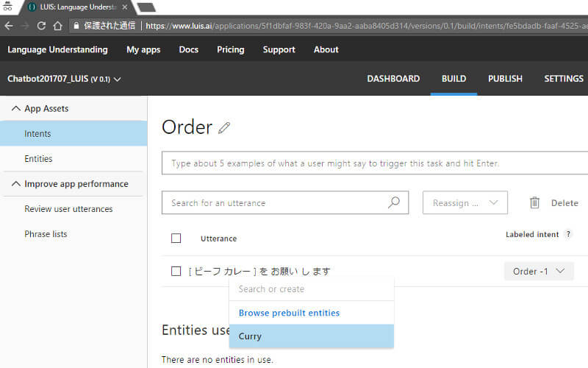Screen dimensions: 588x368
Task: Click the browser address bar URL
Action: tap(366, 26)
